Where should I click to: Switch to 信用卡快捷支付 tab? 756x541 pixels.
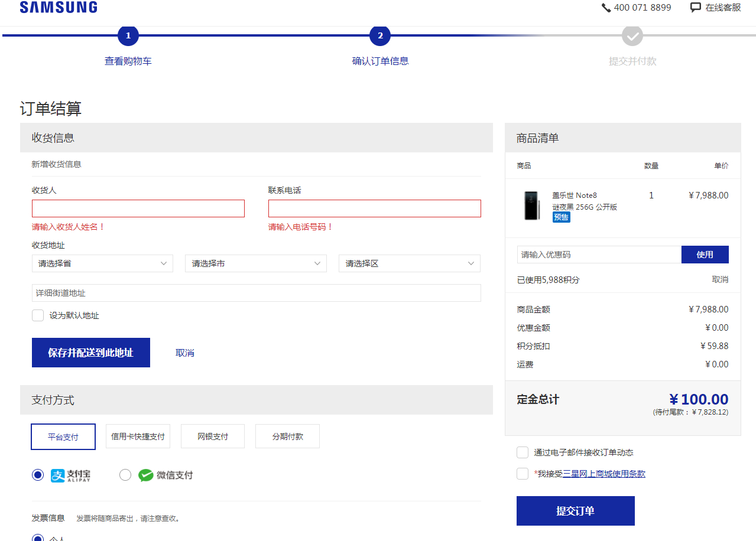click(x=138, y=436)
